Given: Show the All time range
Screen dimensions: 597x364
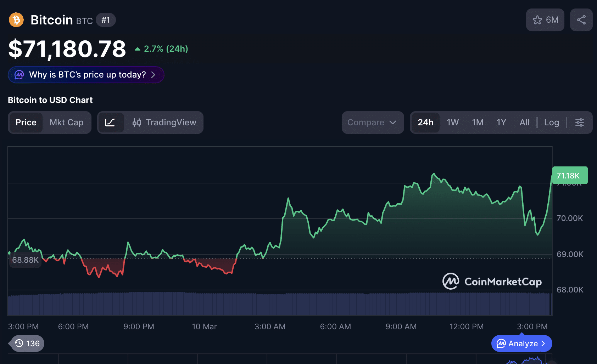Looking at the screenshot, I should click(524, 123).
